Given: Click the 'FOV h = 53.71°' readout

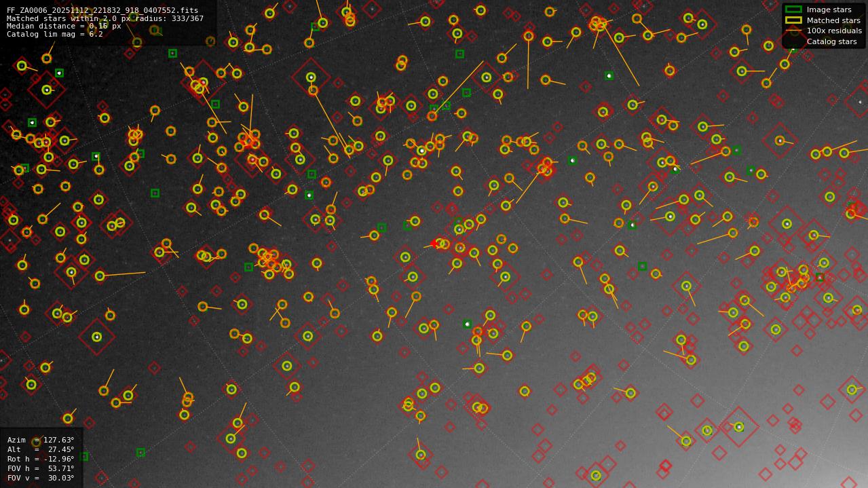Looking at the screenshot, I should 41,468.
